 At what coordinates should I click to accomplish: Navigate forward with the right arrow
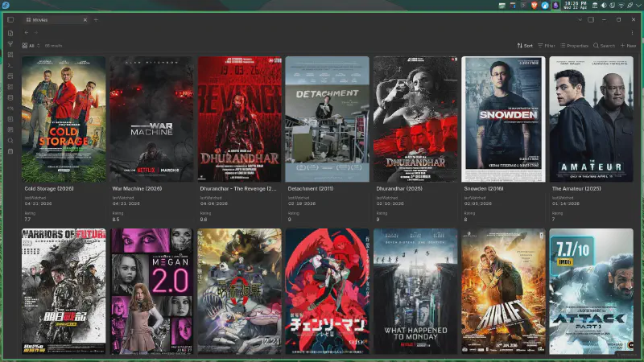click(x=35, y=32)
